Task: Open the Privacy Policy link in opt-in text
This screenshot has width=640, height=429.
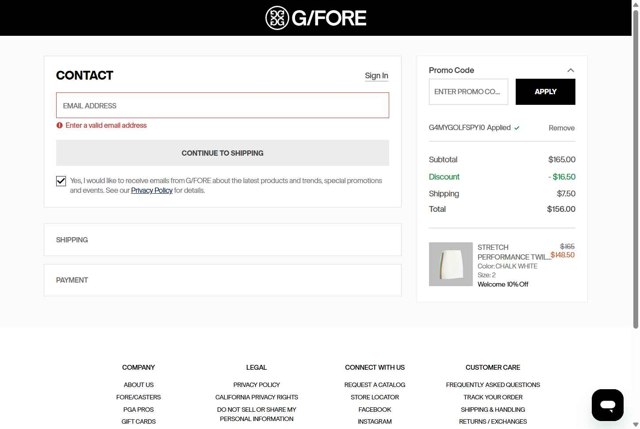Action: point(151,190)
